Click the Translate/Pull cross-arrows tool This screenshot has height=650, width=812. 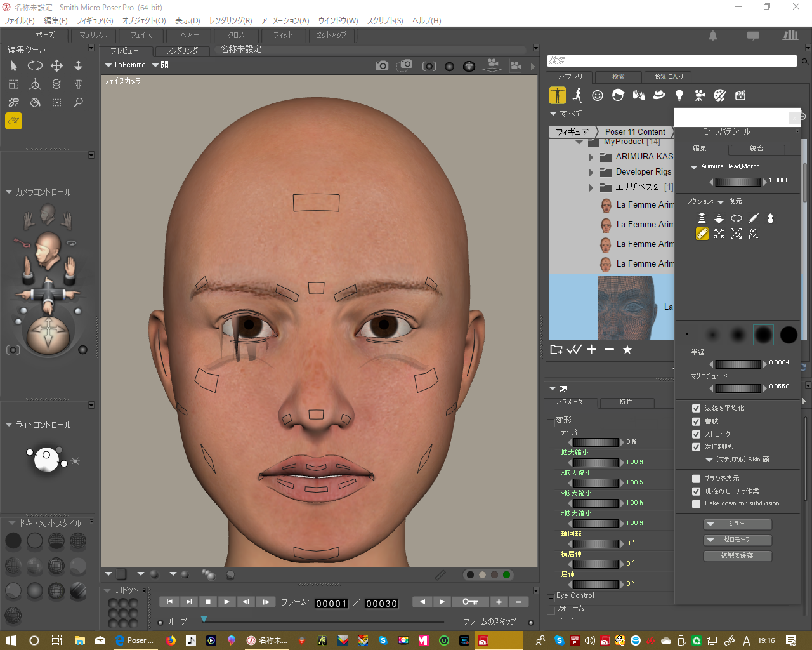[x=56, y=65]
